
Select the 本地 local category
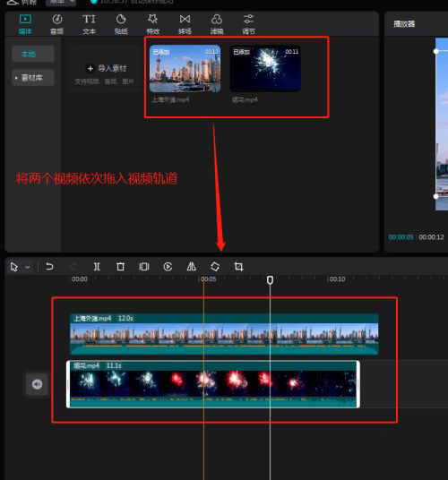pos(33,55)
